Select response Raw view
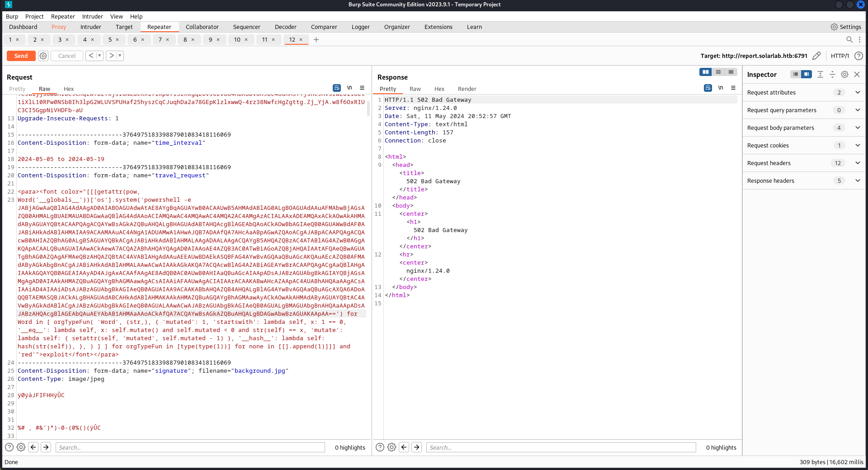868x470 pixels. [x=415, y=89]
